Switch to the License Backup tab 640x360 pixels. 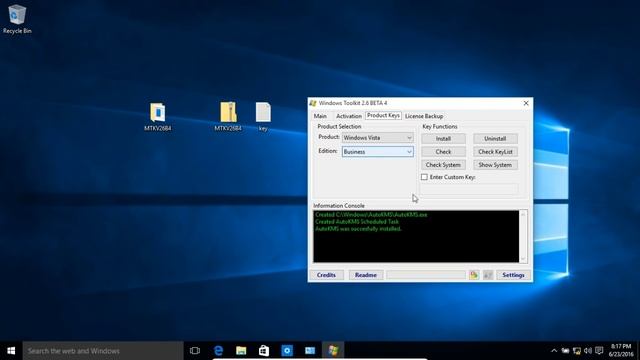coord(424,116)
